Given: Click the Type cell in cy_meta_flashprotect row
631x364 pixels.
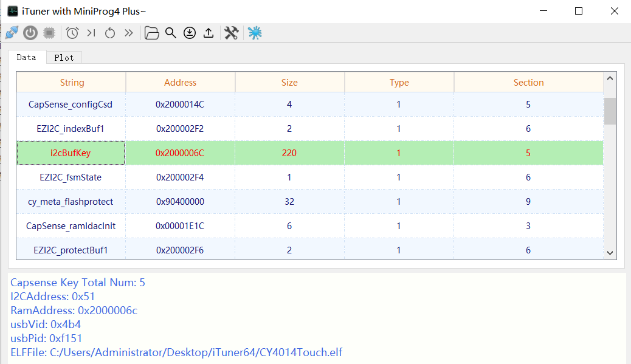Looking at the screenshot, I should [x=399, y=202].
